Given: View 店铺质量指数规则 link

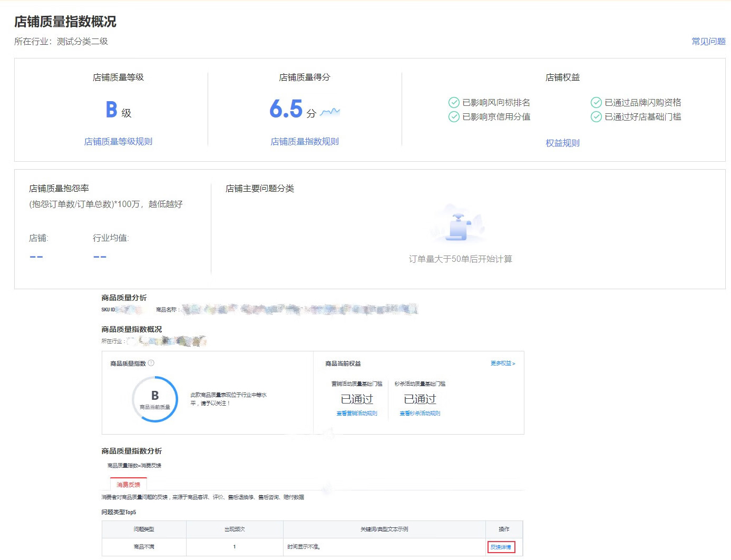Looking at the screenshot, I should [x=305, y=142].
